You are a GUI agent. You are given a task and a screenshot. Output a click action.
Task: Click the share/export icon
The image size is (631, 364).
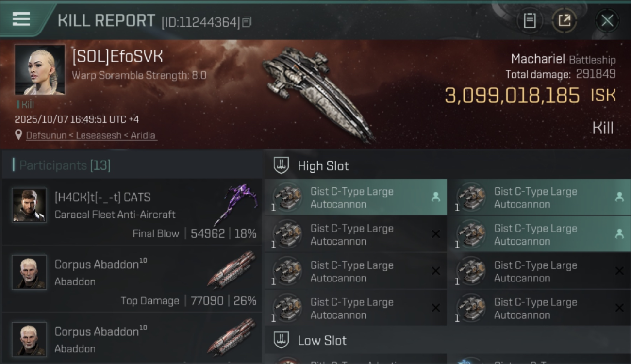(564, 21)
